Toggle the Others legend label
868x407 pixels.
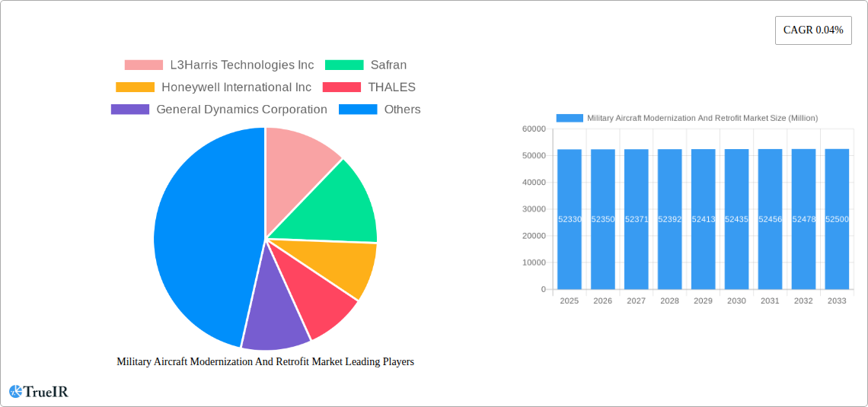[x=403, y=109]
